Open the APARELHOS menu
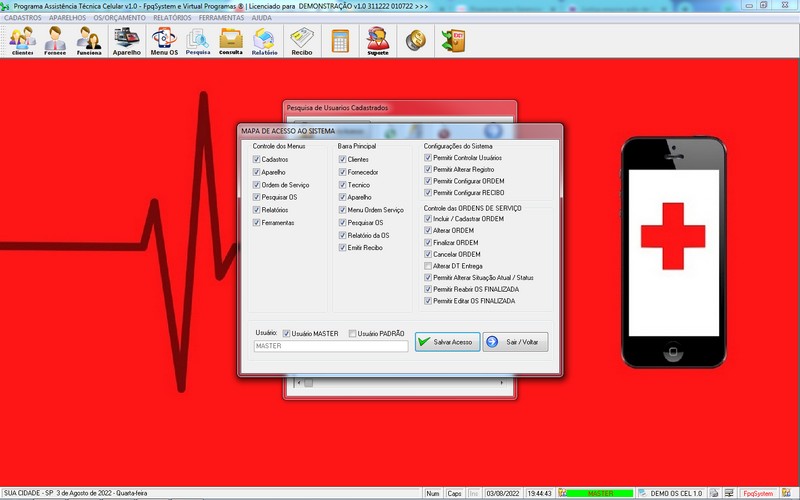This screenshot has width=800, height=500. pyautogui.click(x=67, y=18)
